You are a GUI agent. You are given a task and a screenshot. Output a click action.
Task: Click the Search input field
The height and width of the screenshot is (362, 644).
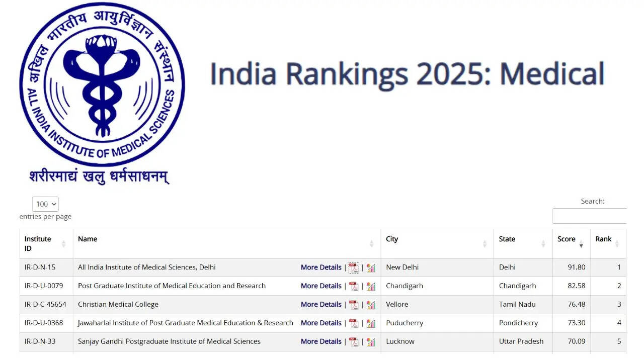(589, 216)
